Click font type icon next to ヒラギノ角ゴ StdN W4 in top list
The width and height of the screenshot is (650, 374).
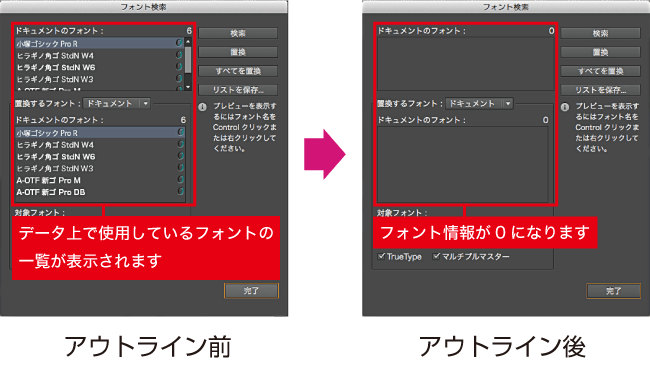click(179, 55)
